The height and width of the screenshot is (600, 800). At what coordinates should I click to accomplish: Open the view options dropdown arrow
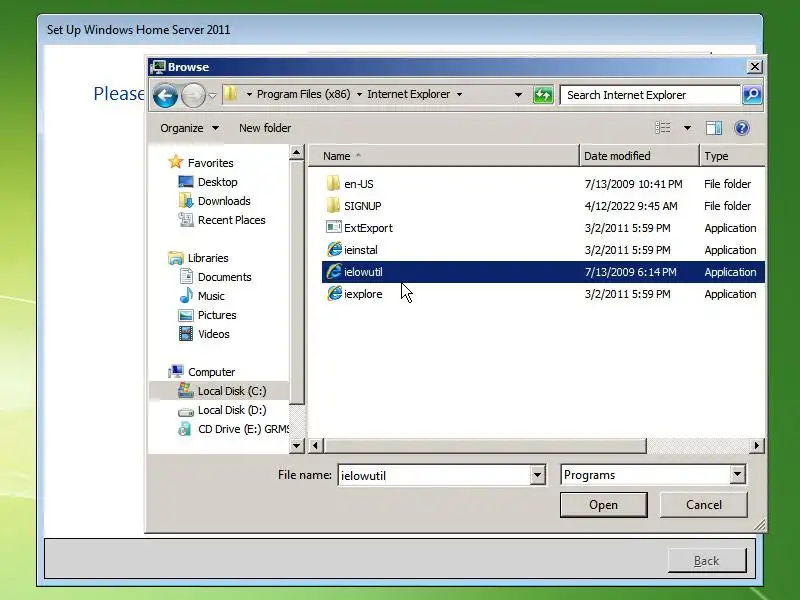687,128
